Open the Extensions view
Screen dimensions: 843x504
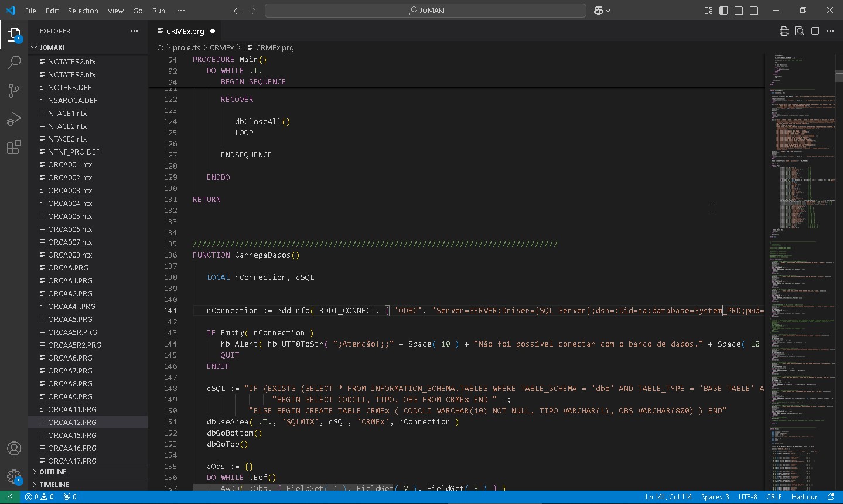[14, 147]
